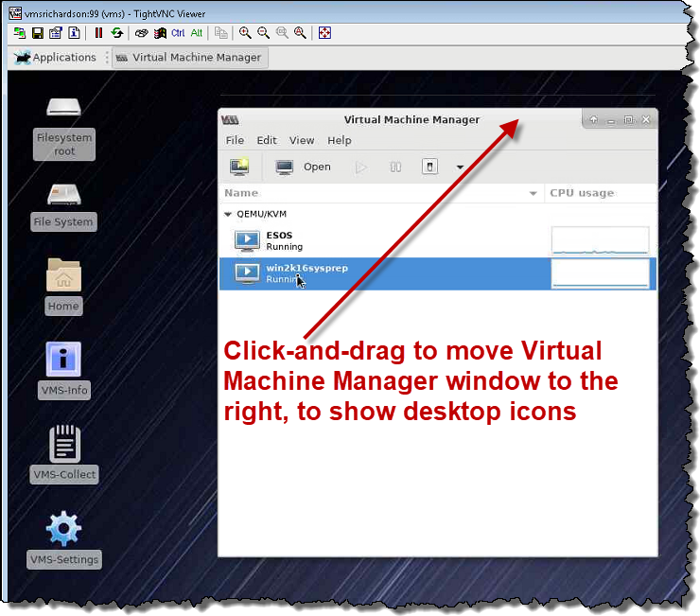Show connection info icon in TightVNC
This screenshot has height=616, width=700.
pyautogui.click(x=74, y=33)
